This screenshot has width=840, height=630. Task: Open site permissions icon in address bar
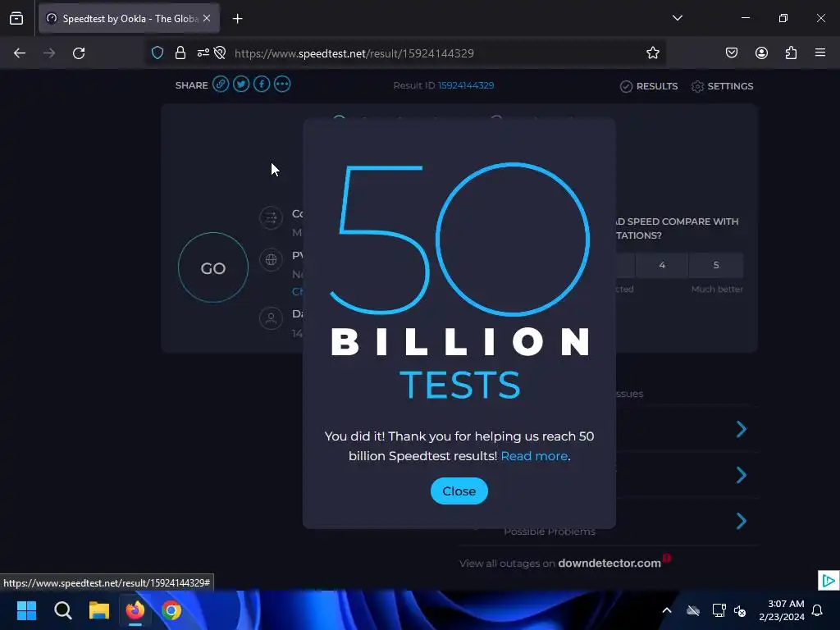pos(203,53)
